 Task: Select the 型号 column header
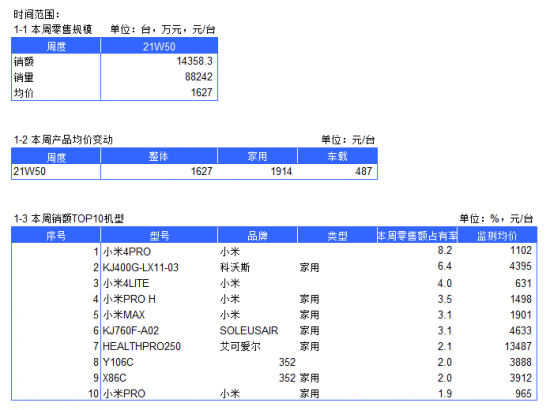(x=159, y=236)
